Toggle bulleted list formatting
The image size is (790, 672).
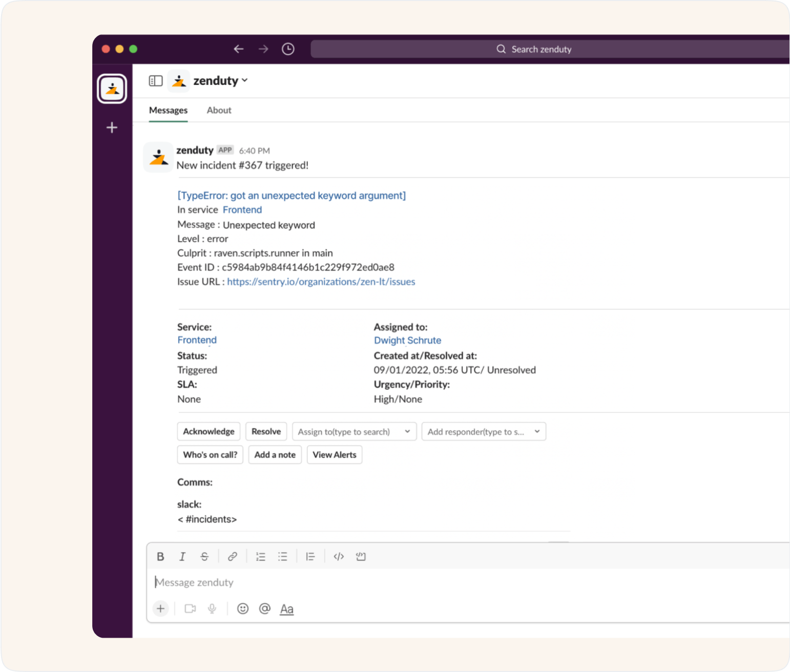tap(283, 556)
